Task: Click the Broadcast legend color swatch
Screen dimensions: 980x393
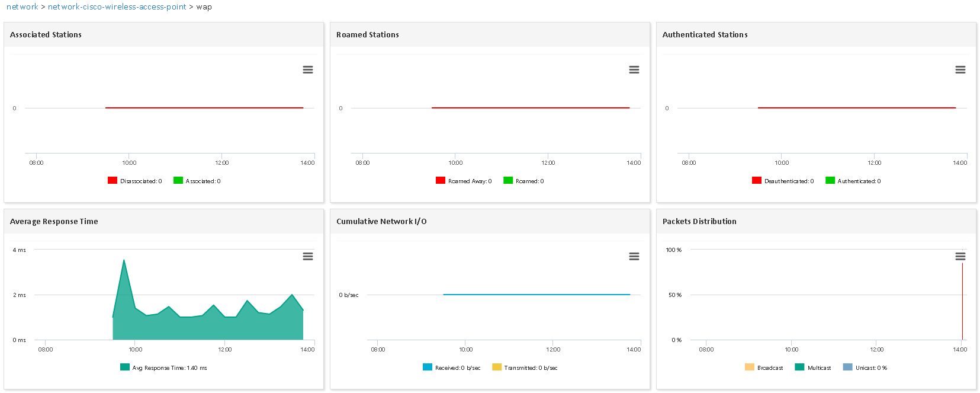Action: pyautogui.click(x=750, y=368)
